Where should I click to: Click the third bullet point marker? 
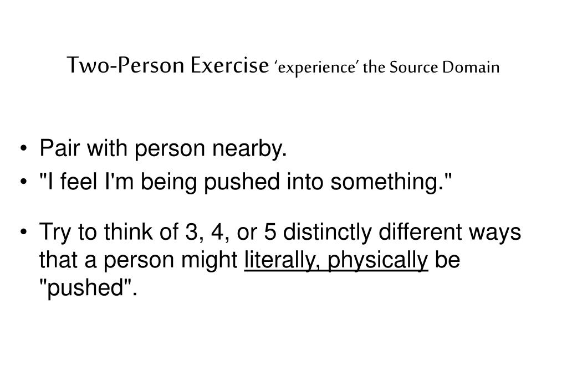pos(24,231)
